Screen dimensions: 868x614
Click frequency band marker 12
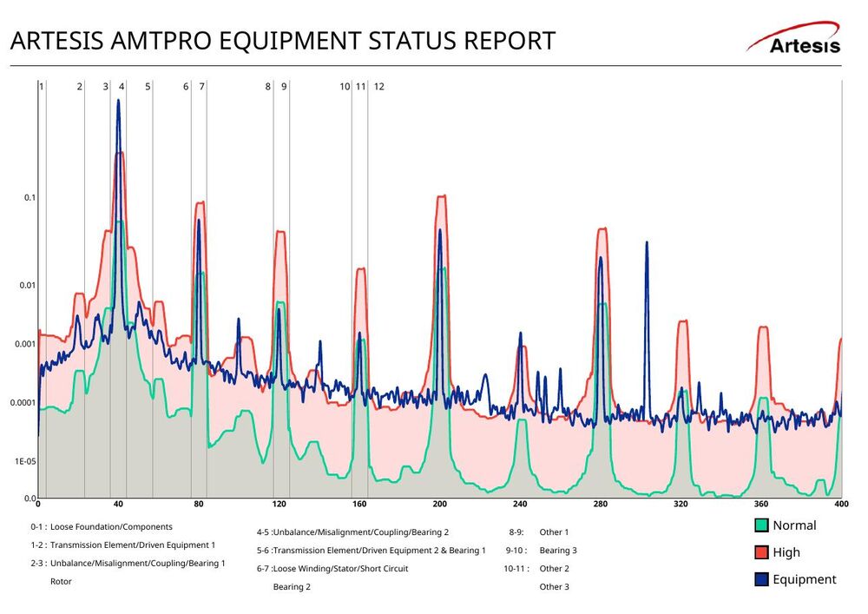pos(378,86)
